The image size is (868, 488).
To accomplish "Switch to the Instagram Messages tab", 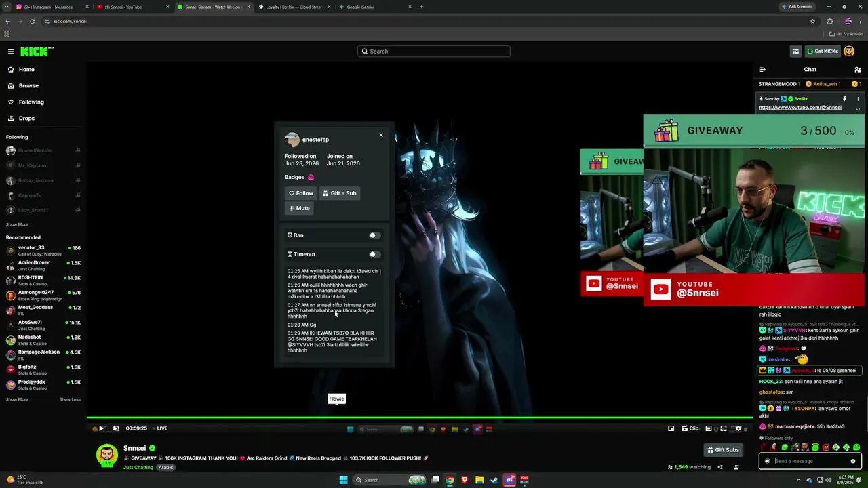I will [52, 7].
